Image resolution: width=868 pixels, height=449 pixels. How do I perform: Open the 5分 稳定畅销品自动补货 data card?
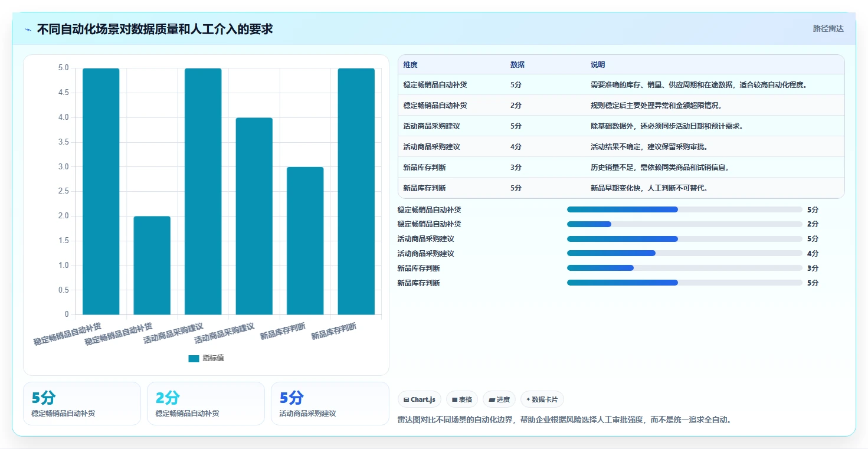coord(82,404)
